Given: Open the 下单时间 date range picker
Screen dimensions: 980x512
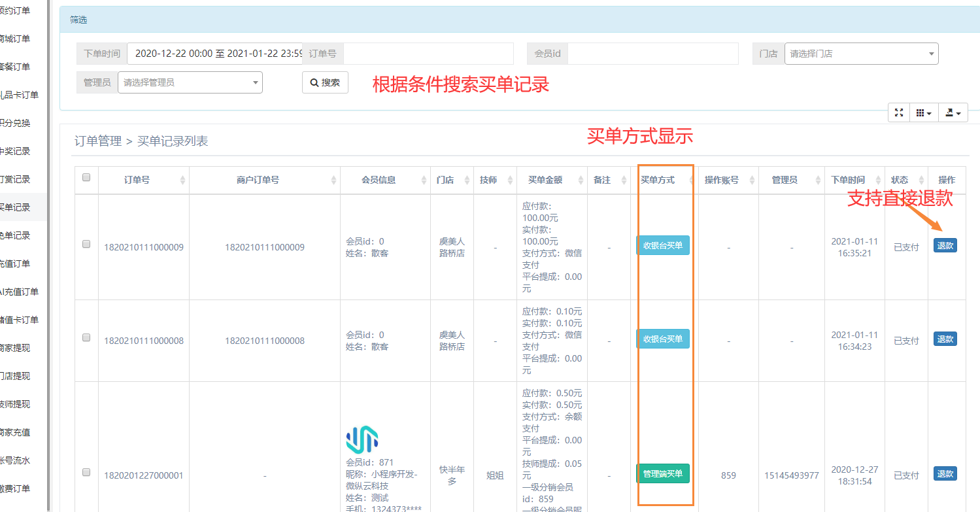Looking at the screenshot, I should (x=214, y=54).
